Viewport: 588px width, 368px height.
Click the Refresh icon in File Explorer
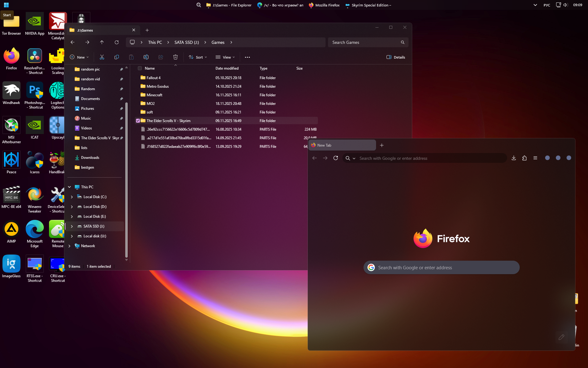pos(117,42)
